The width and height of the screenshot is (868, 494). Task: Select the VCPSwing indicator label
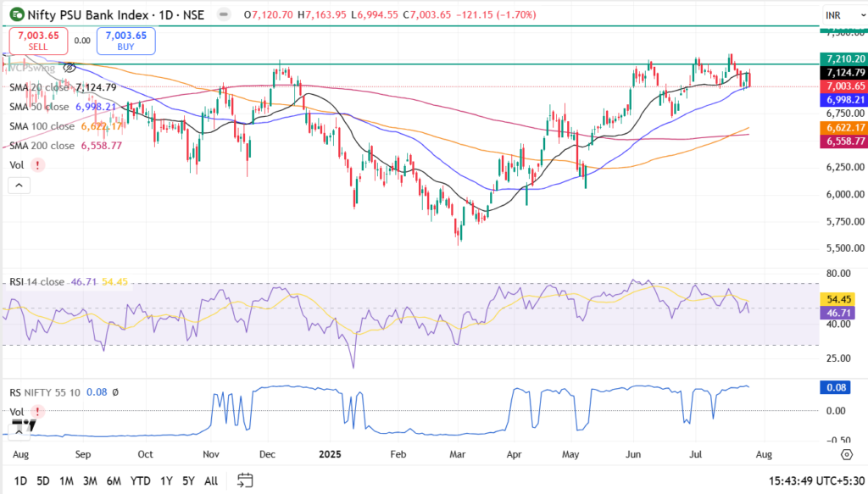pos(33,68)
